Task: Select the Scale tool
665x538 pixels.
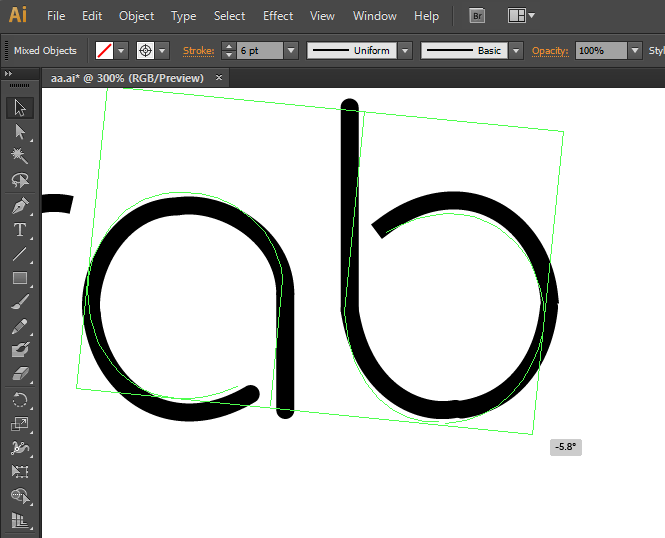Action: 20,424
